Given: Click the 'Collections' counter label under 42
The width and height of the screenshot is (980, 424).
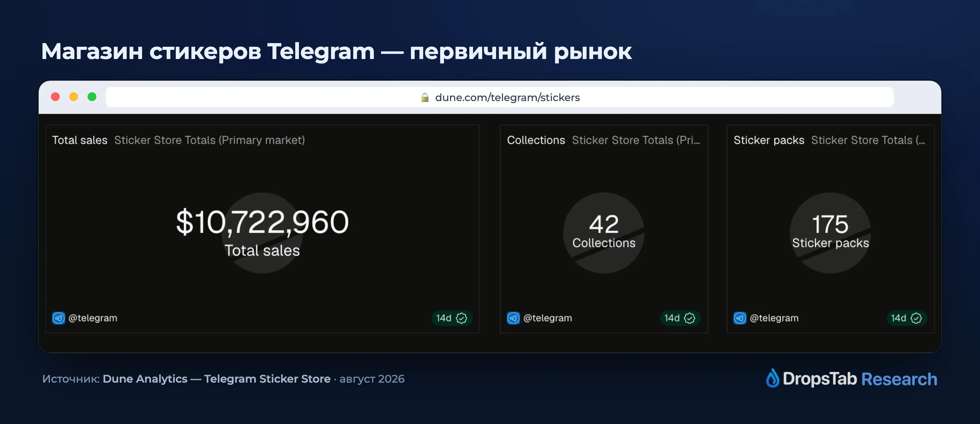Looking at the screenshot, I should [x=604, y=243].
